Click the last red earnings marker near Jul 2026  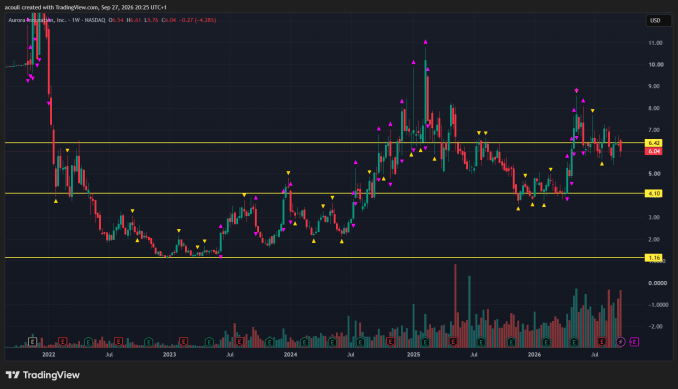(x=602, y=342)
